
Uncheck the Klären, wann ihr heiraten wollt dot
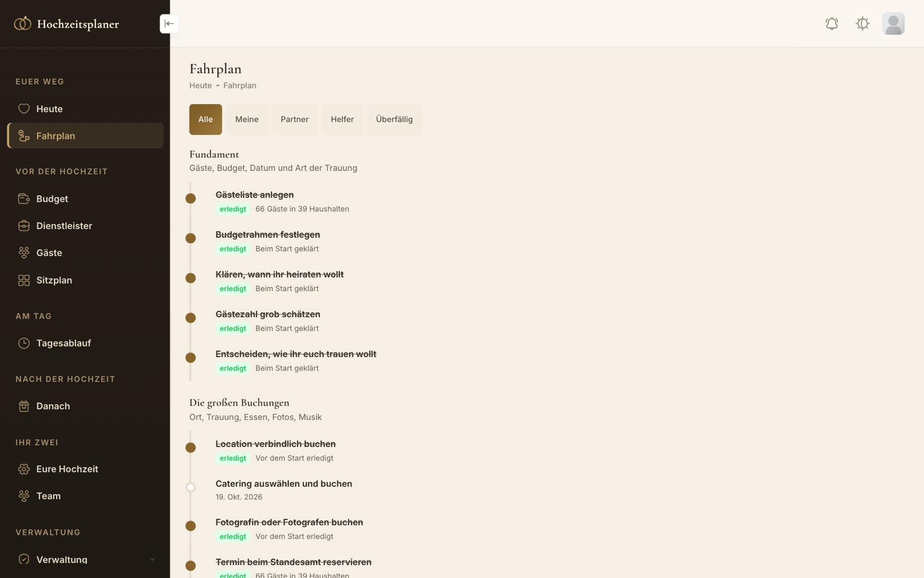190,278
